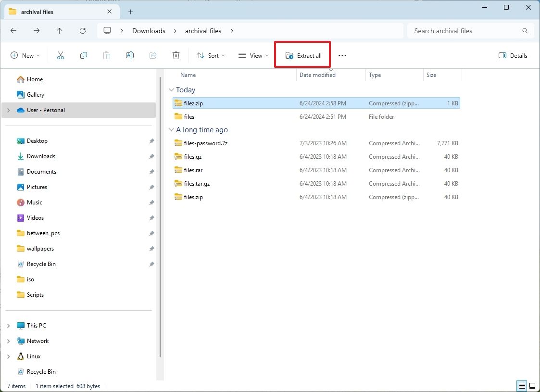Image resolution: width=540 pixels, height=392 pixels.
Task: Toggle the Details pane open
Action: pyautogui.click(x=513, y=55)
